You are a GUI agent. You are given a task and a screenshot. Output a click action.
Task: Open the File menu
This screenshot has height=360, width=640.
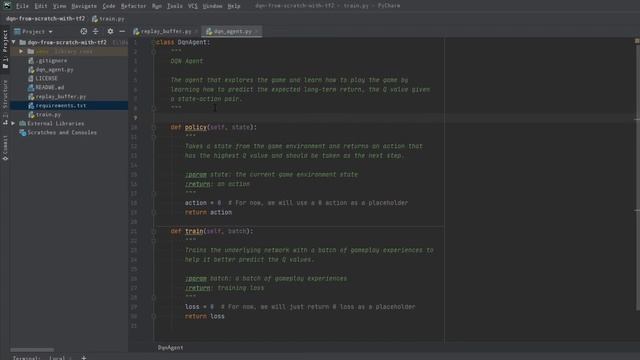tap(22, 6)
